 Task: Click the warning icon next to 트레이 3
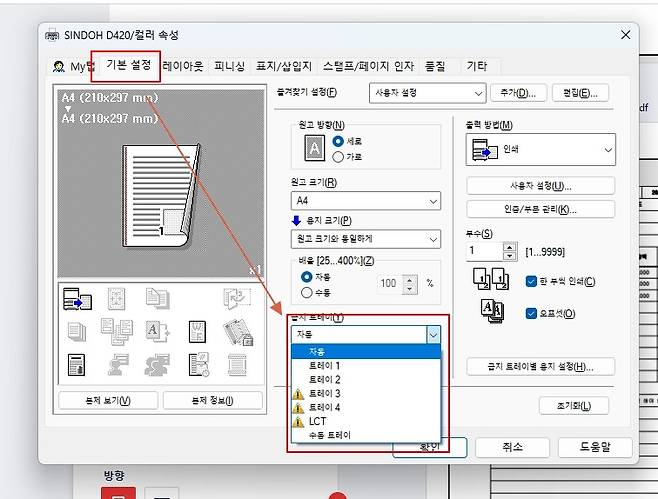[298, 394]
